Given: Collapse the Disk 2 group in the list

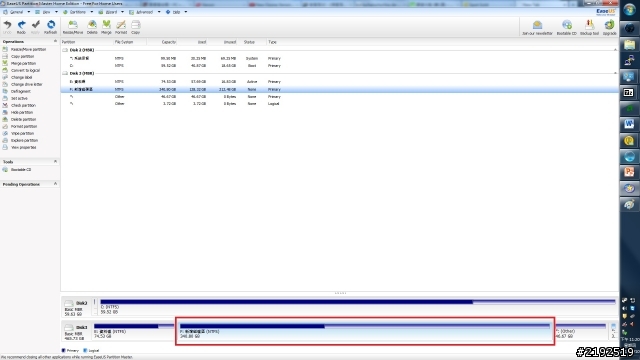Looking at the screenshot, I should pos(615,50).
